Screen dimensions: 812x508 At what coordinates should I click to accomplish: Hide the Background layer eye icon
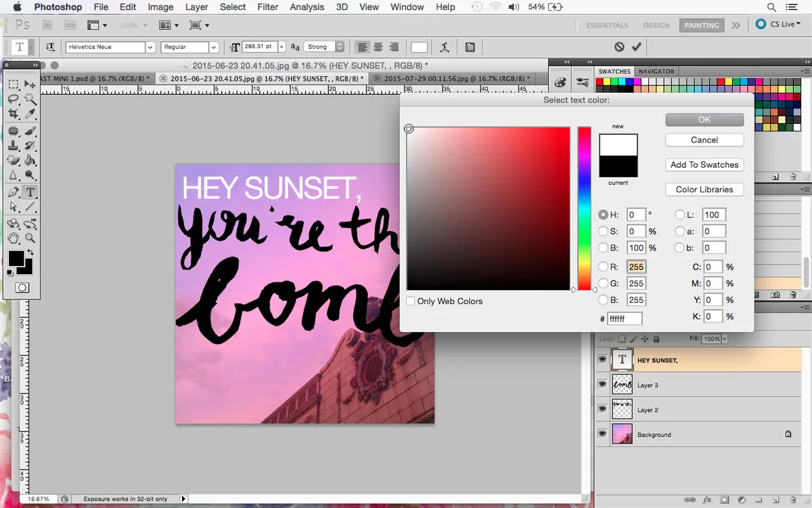point(602,434)
